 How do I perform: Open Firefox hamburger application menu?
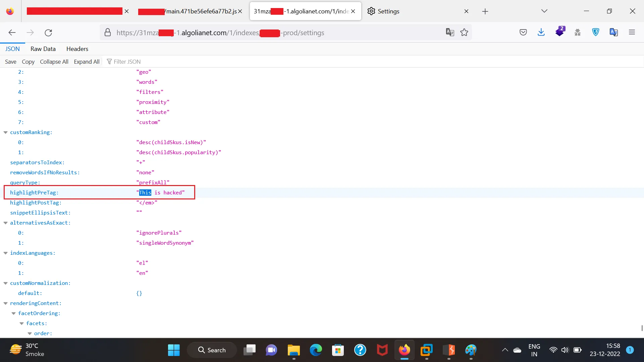(x=632, y=33)
